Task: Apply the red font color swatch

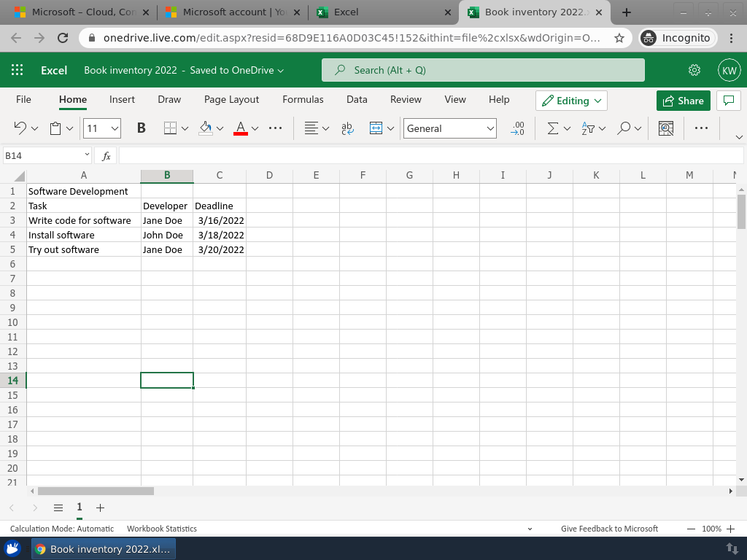Action: tap(241, 128)
